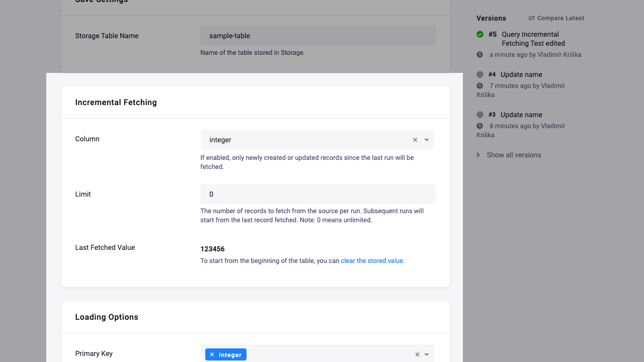Expand Show all versions
Image resolution: width=644 pixels, height=362 pixels.
coord(513,155)
